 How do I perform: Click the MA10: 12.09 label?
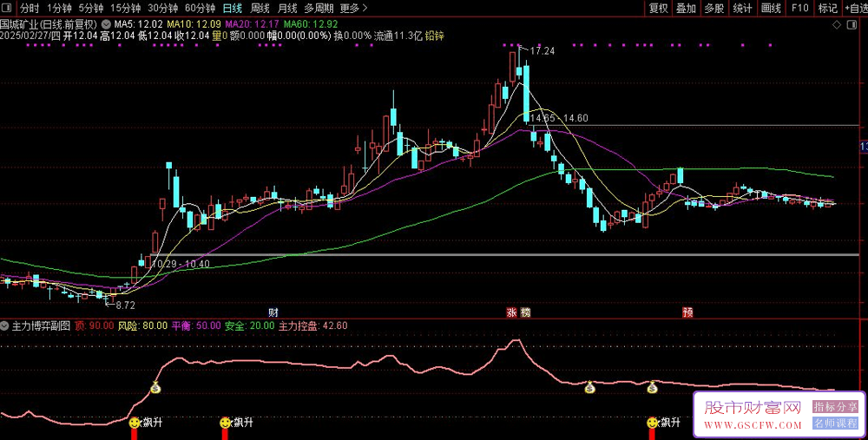tap(194, 25)
